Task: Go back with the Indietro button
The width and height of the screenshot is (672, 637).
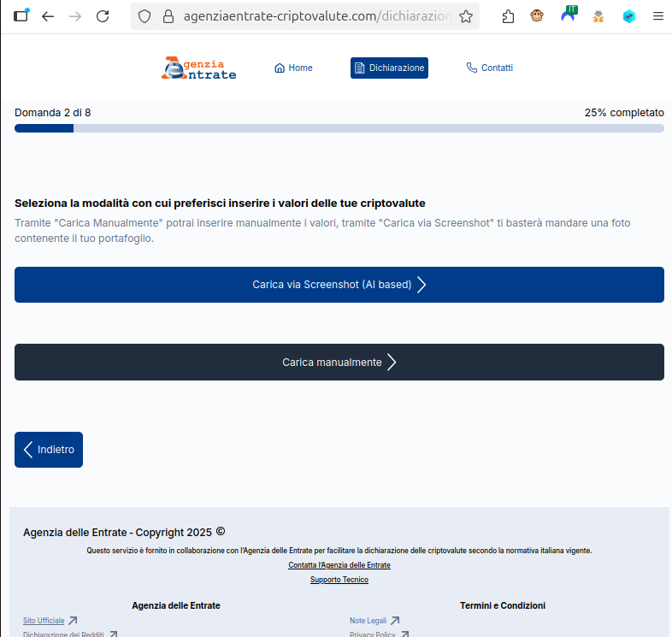Action: [49, 450]
